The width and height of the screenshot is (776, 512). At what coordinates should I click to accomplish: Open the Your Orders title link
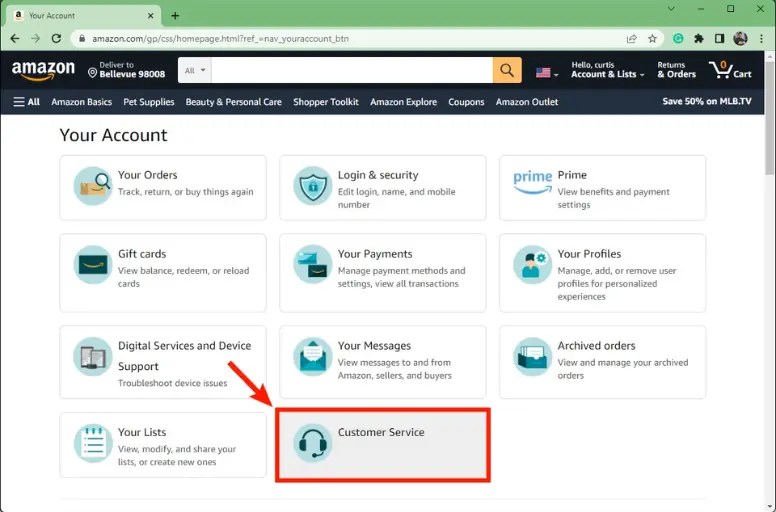pyautogui.click(x=147, y=175)
